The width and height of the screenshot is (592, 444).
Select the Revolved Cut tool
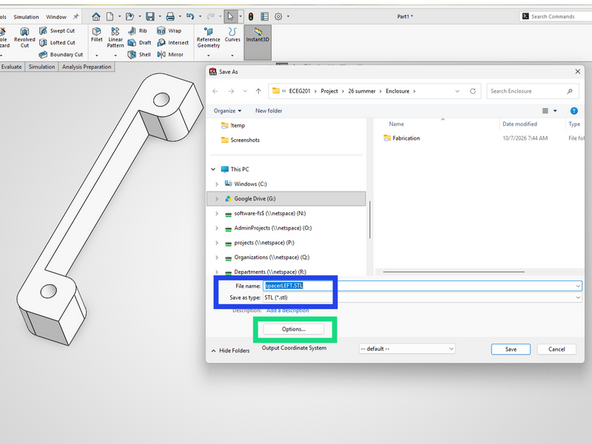click(25, 37)
